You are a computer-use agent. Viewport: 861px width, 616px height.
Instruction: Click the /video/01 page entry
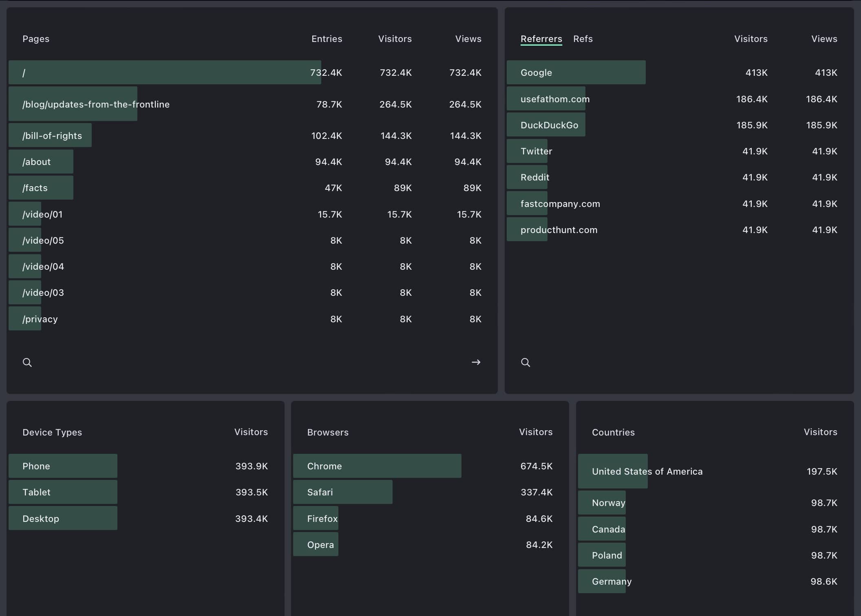[42, 214]
